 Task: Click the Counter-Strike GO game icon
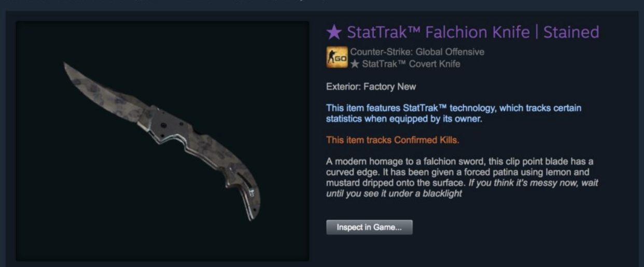coord(337,58)
